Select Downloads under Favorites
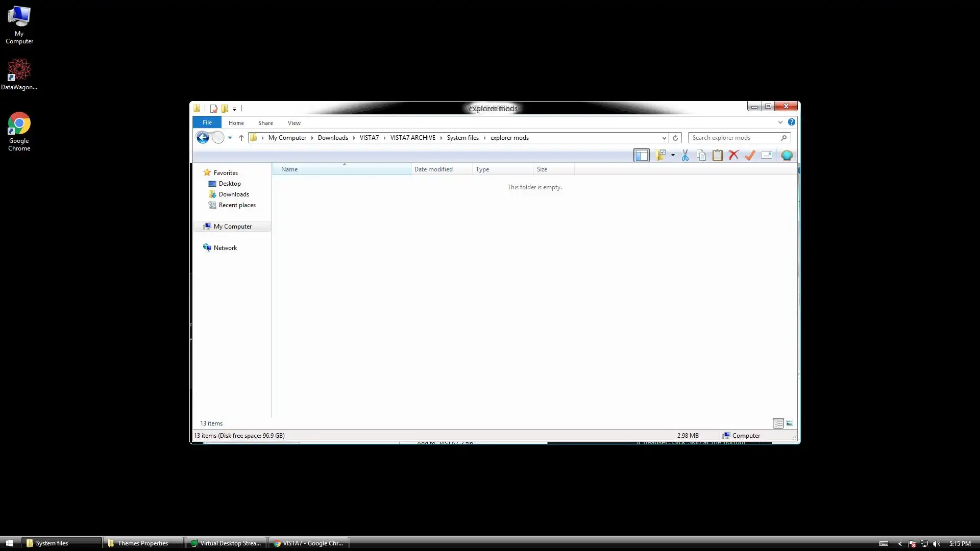This screenshot has width=980, height=551. click(x=234, y=194)
